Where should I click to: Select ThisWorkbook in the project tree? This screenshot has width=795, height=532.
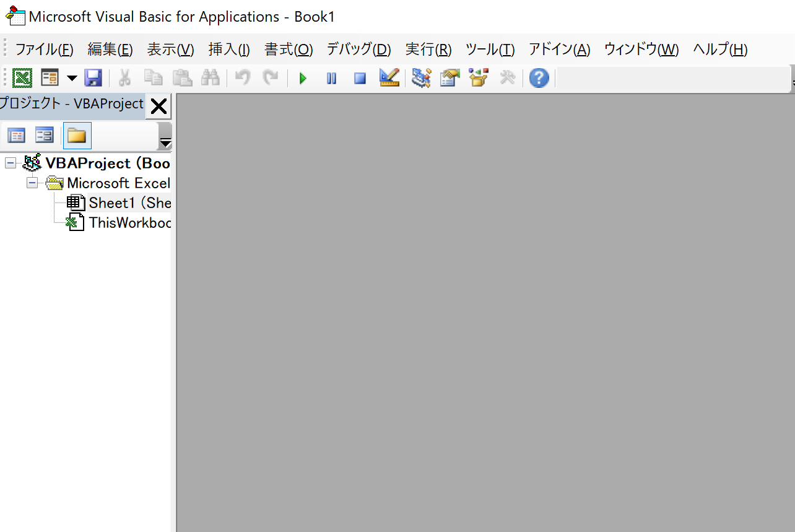129,222
